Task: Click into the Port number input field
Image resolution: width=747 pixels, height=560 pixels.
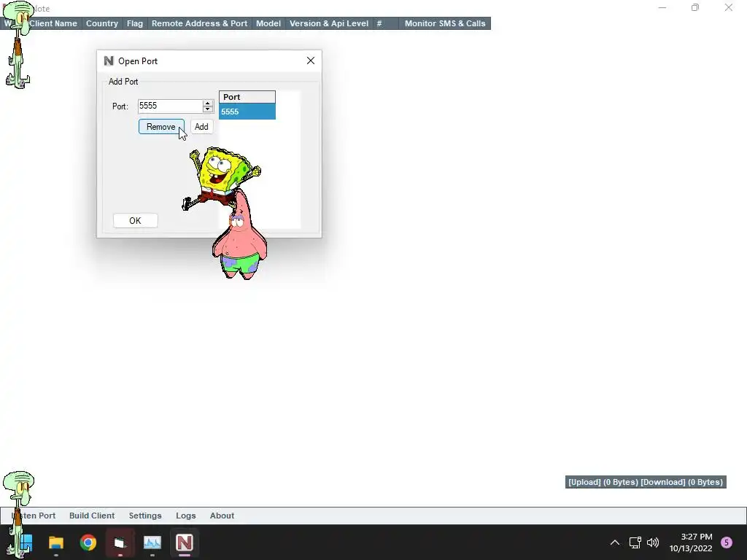Action: click(x=170, y=106)
